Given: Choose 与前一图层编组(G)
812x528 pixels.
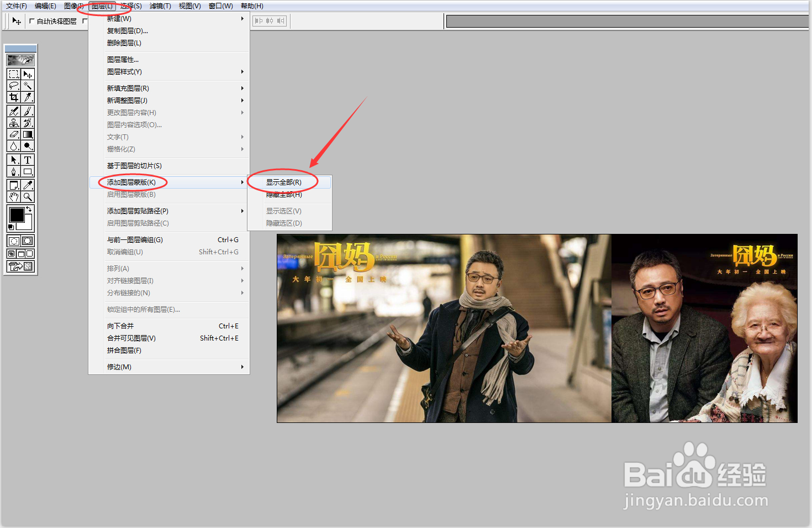Looking at the screenshot, I should point(169,240).
